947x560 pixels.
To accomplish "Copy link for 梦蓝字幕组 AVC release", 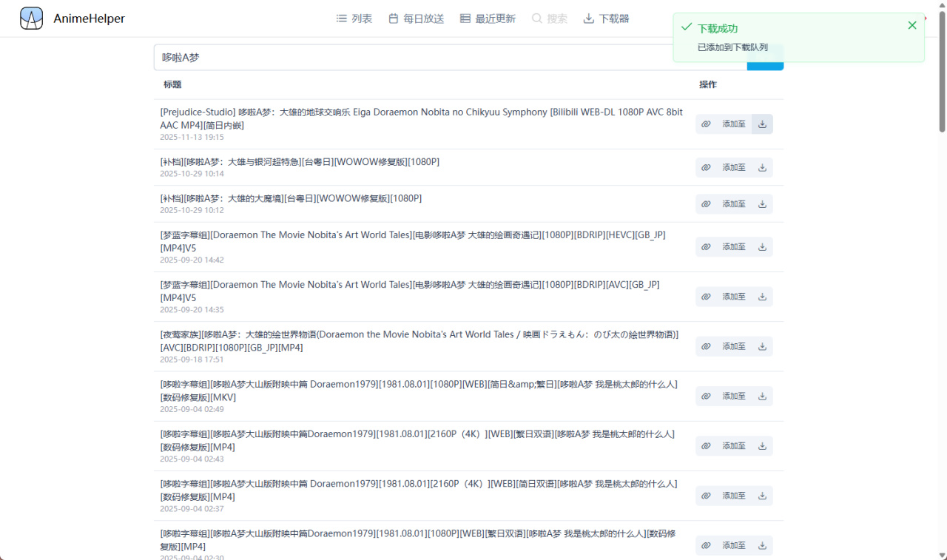I will pos(706,297).
